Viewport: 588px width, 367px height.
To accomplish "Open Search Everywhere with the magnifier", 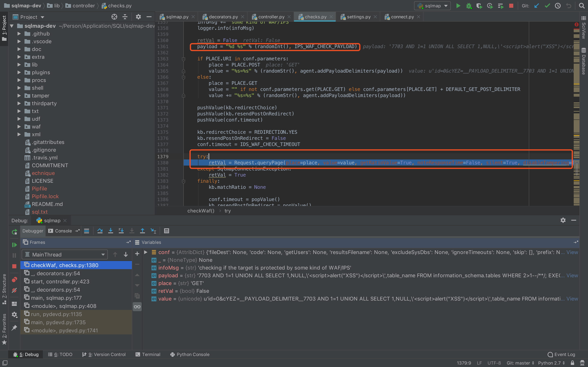I will [582, 6].
